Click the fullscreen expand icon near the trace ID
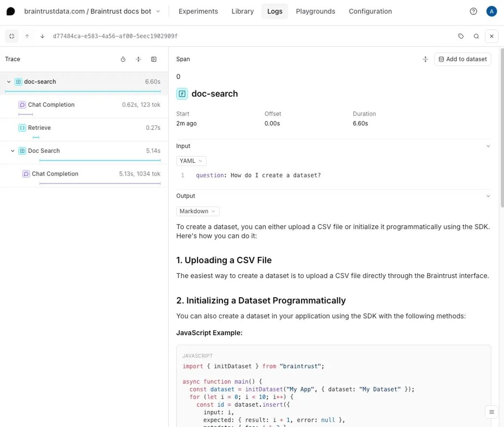 tap(11, 36)
